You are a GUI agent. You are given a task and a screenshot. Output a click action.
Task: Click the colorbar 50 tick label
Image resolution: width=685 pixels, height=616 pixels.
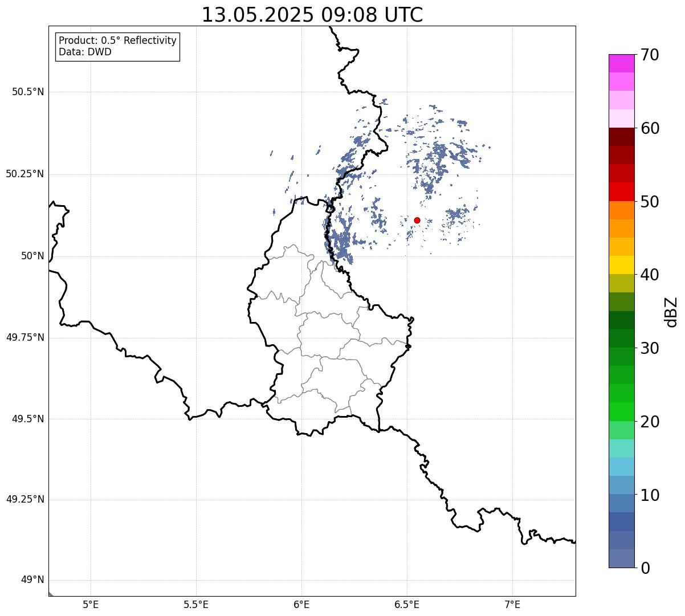[650, 202]
